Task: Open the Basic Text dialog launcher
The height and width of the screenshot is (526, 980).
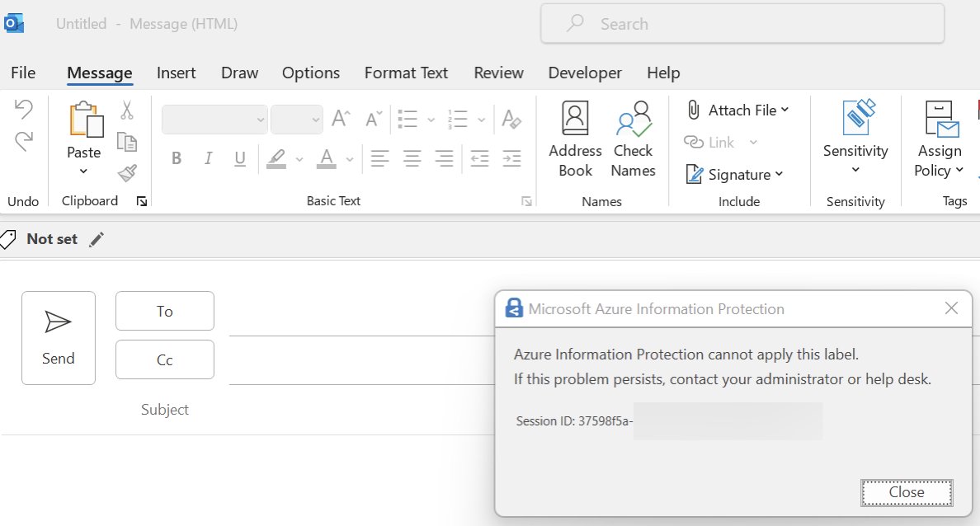Action: coord(527,201)
